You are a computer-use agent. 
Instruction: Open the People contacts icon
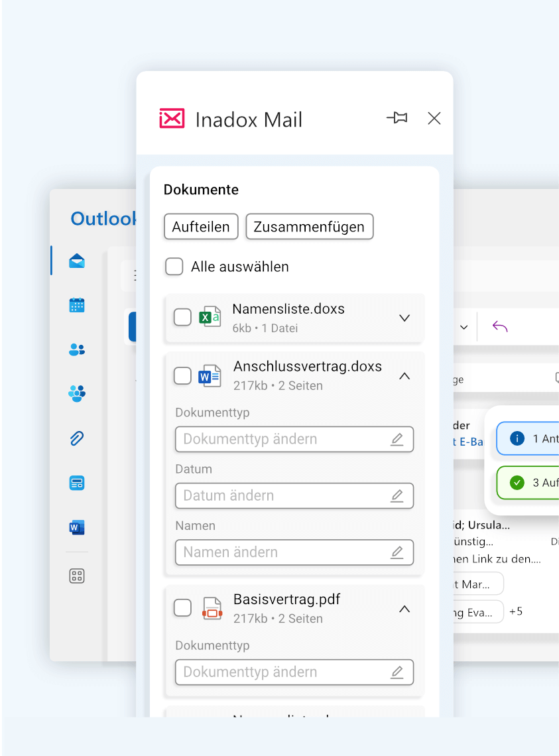point(77,349)
